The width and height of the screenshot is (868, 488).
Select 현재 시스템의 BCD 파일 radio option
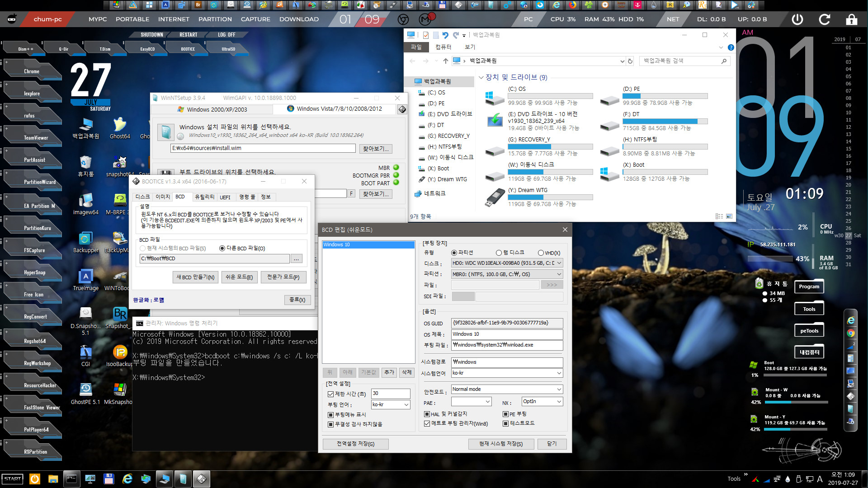coord(143,249)
